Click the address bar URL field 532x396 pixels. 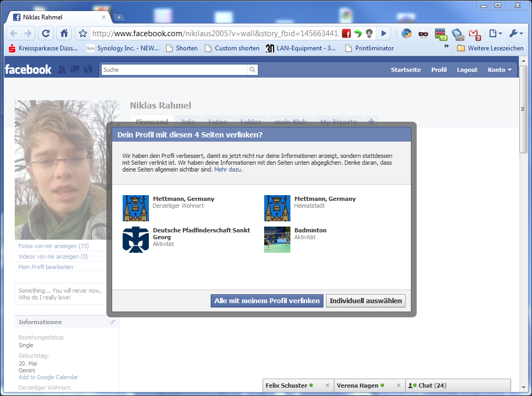click(x=215, y=33)
